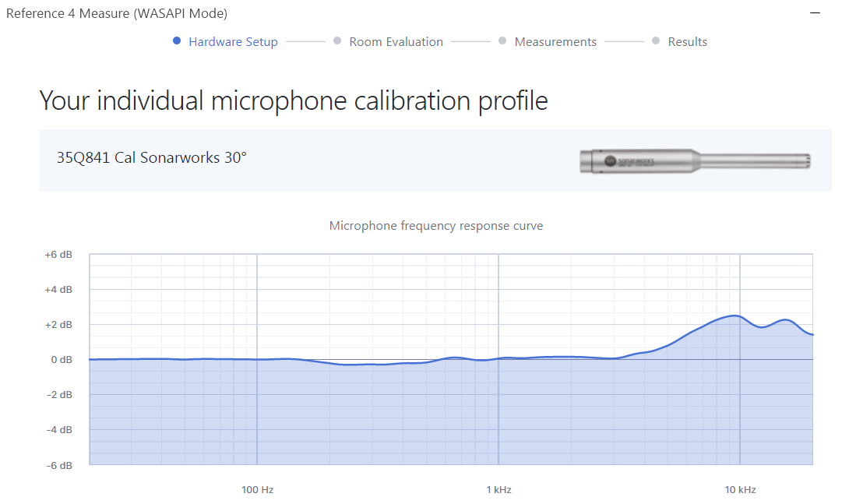This screenshot has width=849, height=504.
Task: Click the Microphone frequency response curve title
Action: pyautogui.click(x=435, y=226)
